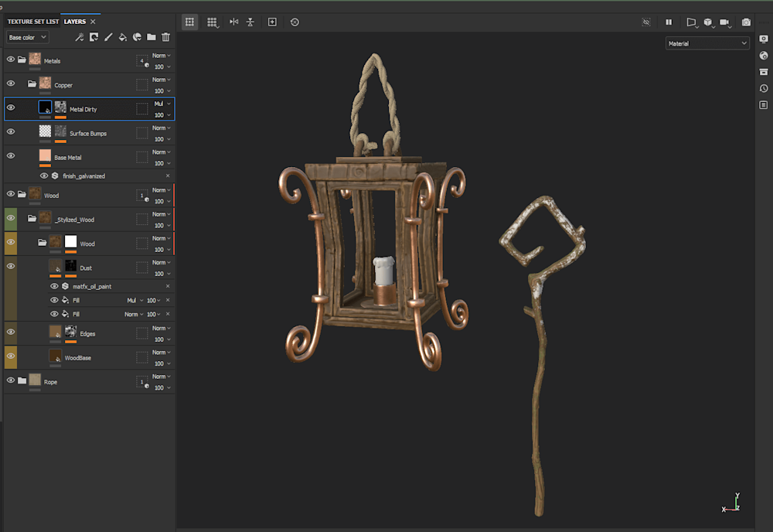Select the Surface Bumps layer
This screenshot has height=532, width=773.
(x=89, y=134)
